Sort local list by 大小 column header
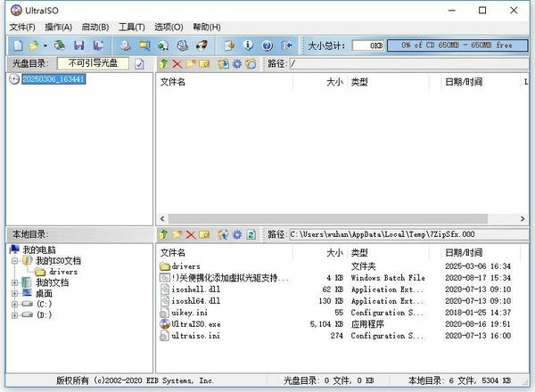This screenshot has width=535, height=392. (x=320, y=253)
